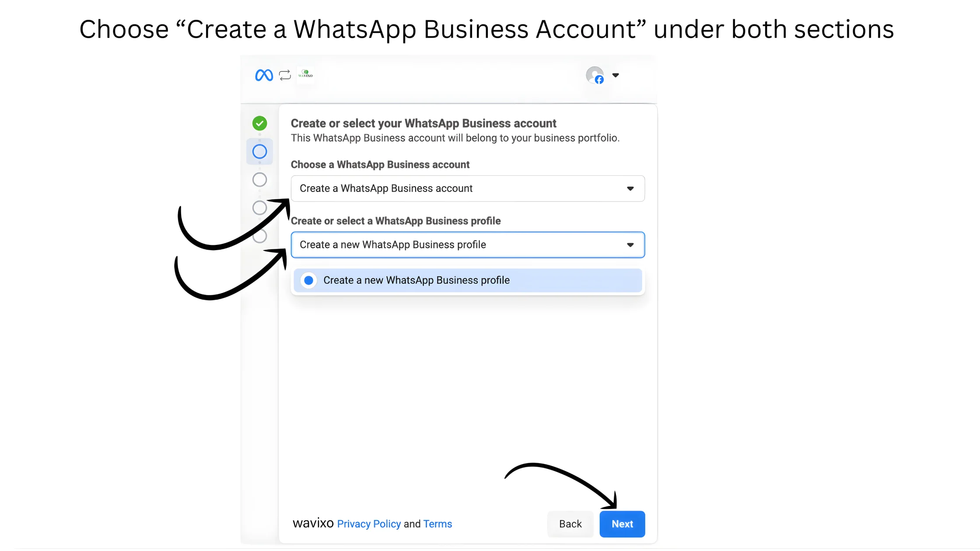Click the Wavixo logo thumbnail
The width and height of the screenshot is (980, 551).
point(305,75)
